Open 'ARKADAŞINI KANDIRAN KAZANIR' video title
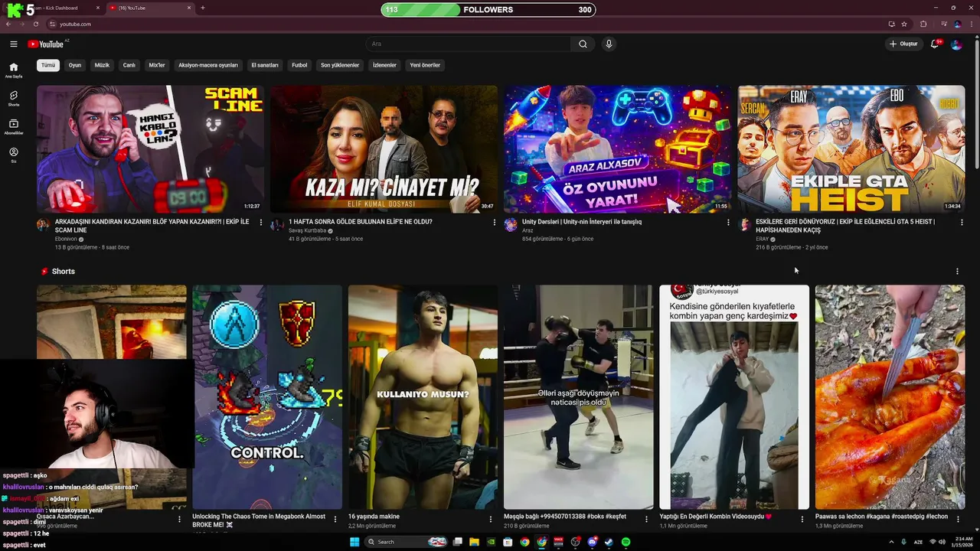The image size is (980, 551). [152, 226]
